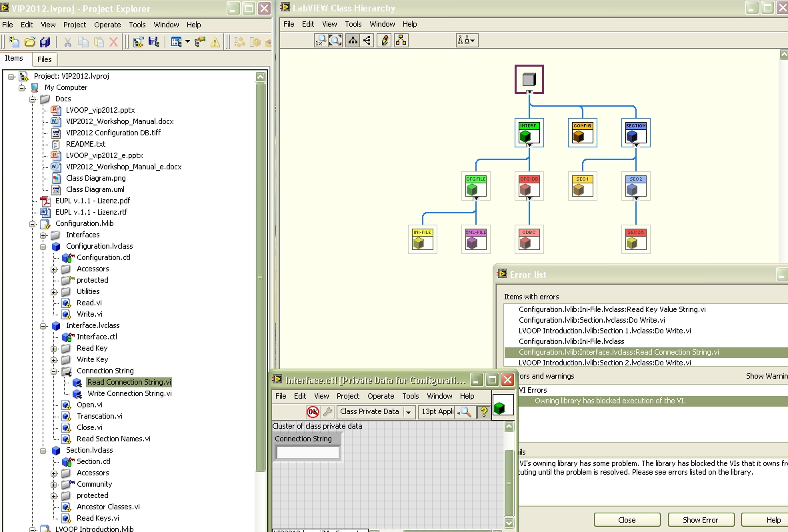This screenshot has height=532, width=788.
Task: Select the CONFIG class node in hierarchy
Action: 583,133
